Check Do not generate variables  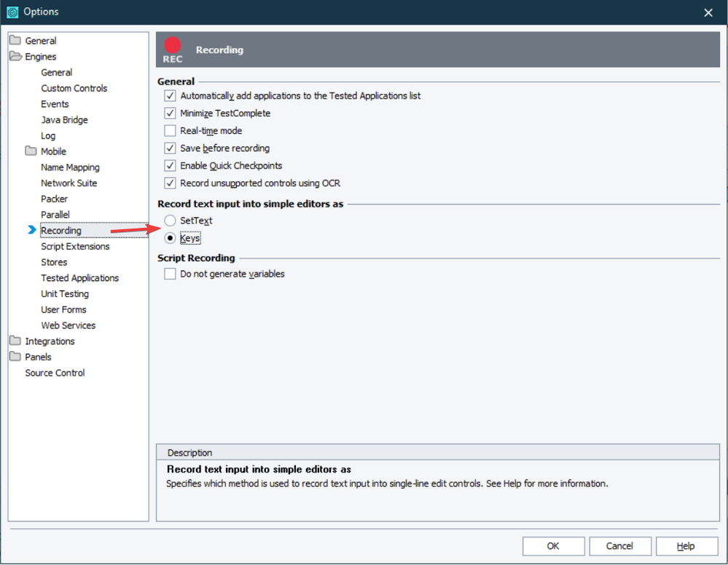click(170, 274)
